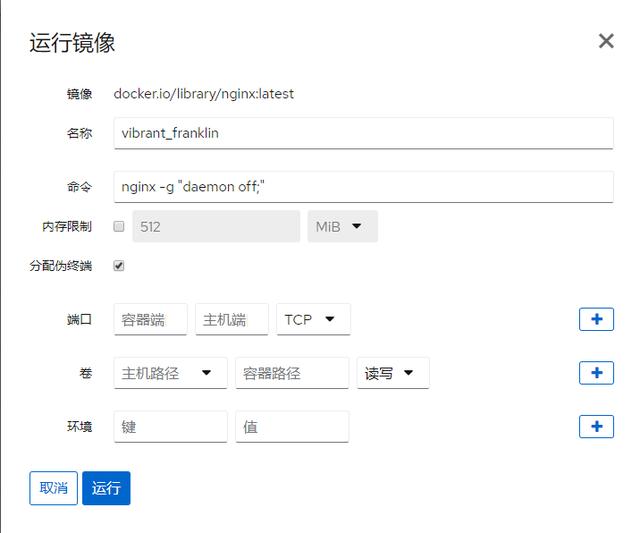The width and height of the screenshot is (640, 533).
Task: Add an environment variable with the plus button
Action: 596,426
